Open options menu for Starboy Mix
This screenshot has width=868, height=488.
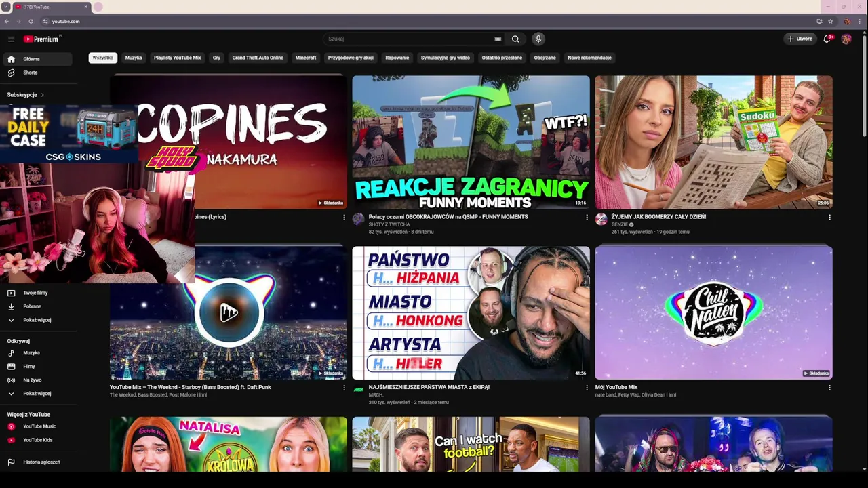[344, 388]
